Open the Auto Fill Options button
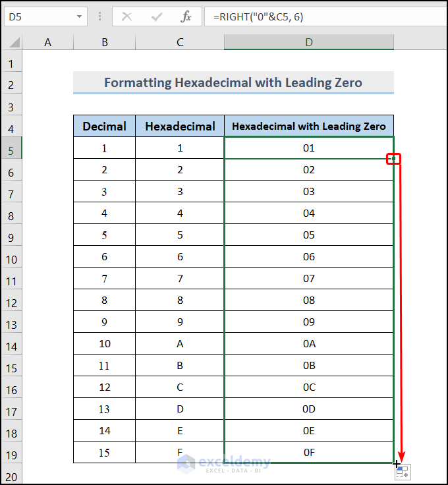 click(403, 472)
